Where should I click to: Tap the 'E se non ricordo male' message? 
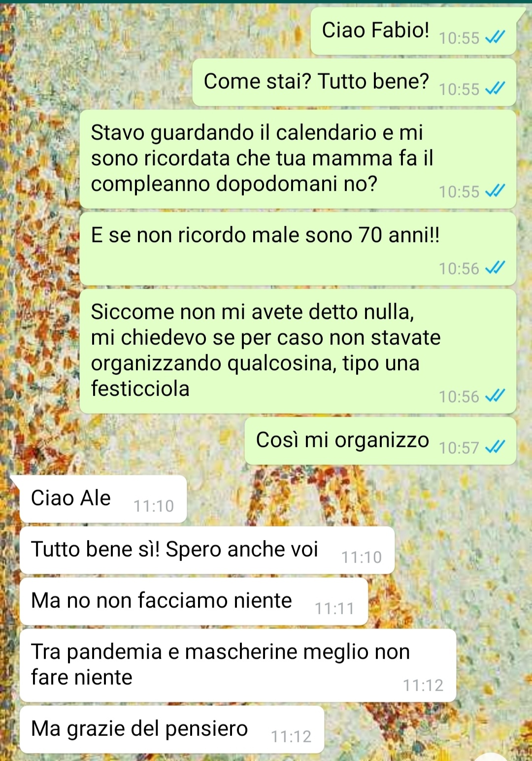(x=298, y=249)
